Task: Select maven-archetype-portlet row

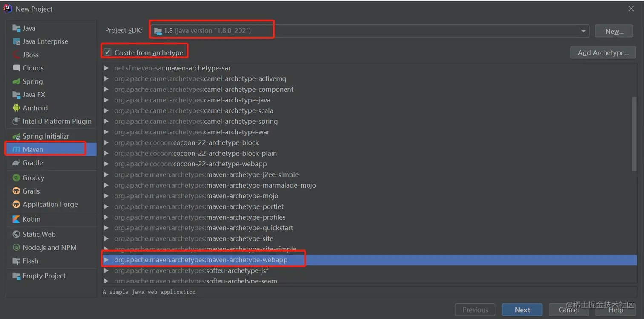Action: 370,206
